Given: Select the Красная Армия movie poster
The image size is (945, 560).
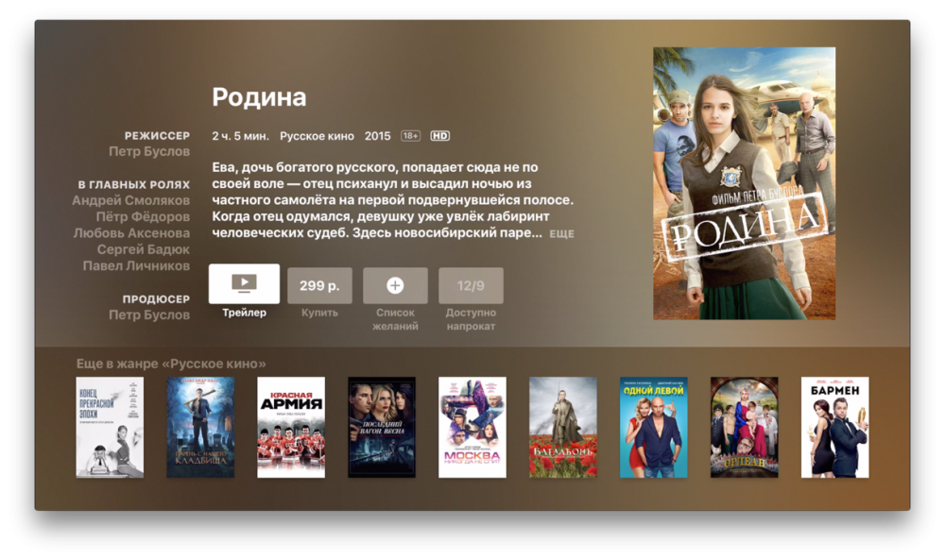Looking at the screenshot, I should click(291, 428).
